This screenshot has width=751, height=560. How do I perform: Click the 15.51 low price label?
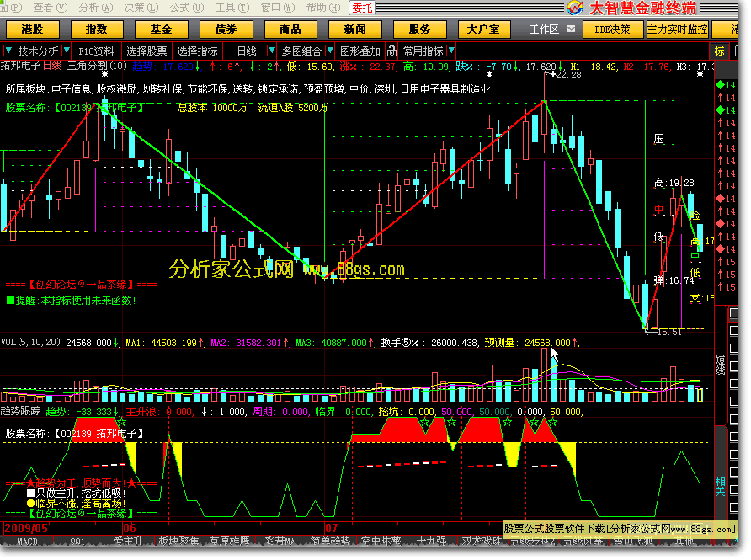pyautogui.click(x=668, y=332)
